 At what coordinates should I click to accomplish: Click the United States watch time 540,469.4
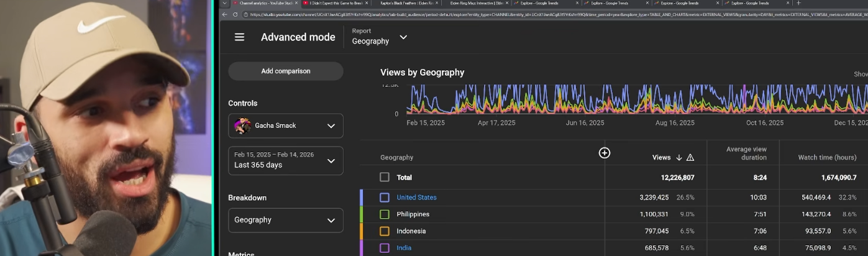816,198
